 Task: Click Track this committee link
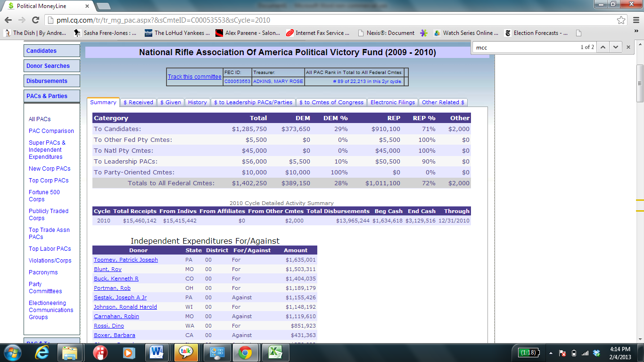pyautogui.click(x=195, y=77)
